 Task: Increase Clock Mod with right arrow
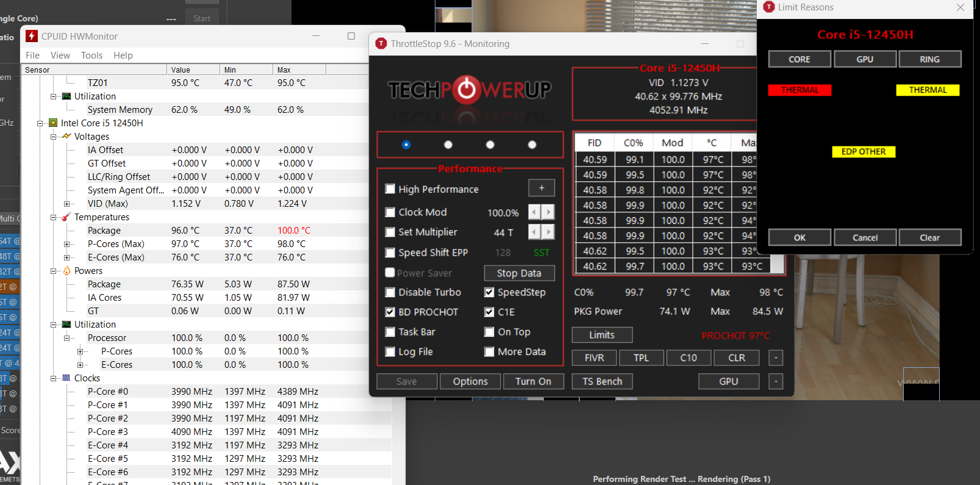click(x=548, y=212)
